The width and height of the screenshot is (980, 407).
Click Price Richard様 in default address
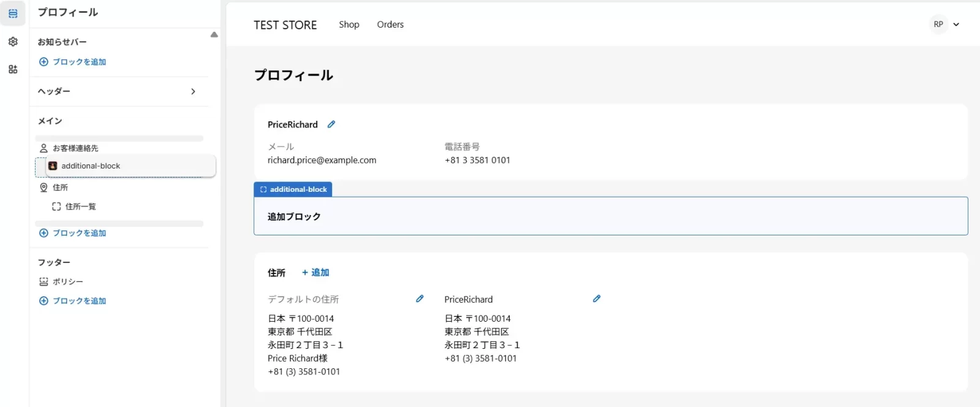point(298,359)
